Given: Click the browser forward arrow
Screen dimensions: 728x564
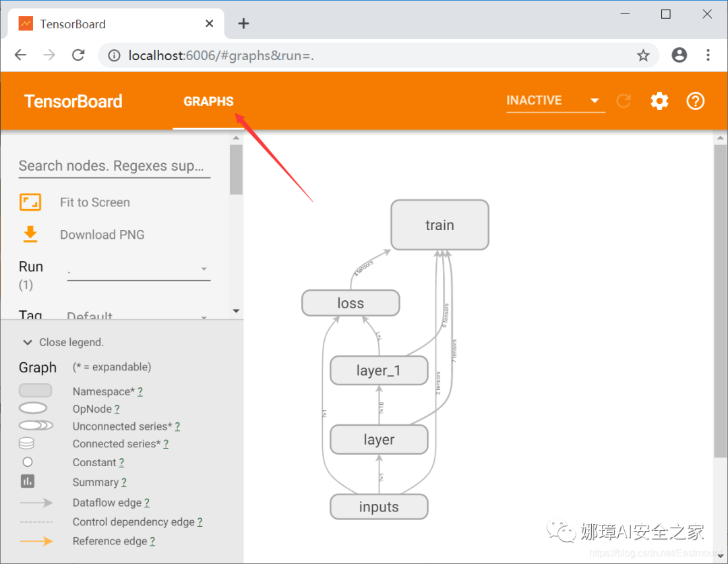Looking at the screenshot, I should point(49,55).
